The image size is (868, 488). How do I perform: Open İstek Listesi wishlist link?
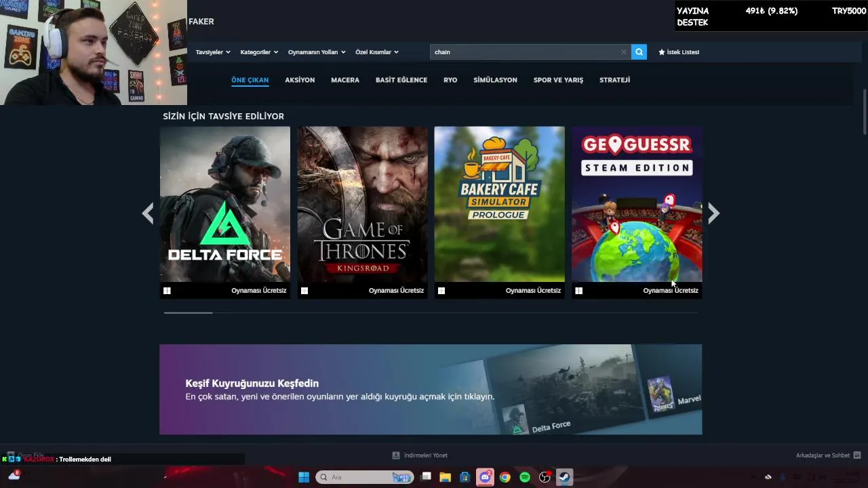pyautogui.click(x=679, y=52)
